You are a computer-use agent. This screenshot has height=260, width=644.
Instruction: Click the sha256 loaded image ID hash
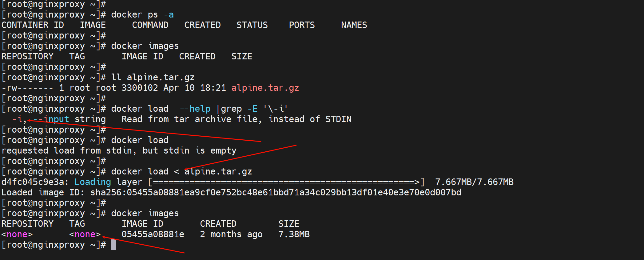point(276,193)
